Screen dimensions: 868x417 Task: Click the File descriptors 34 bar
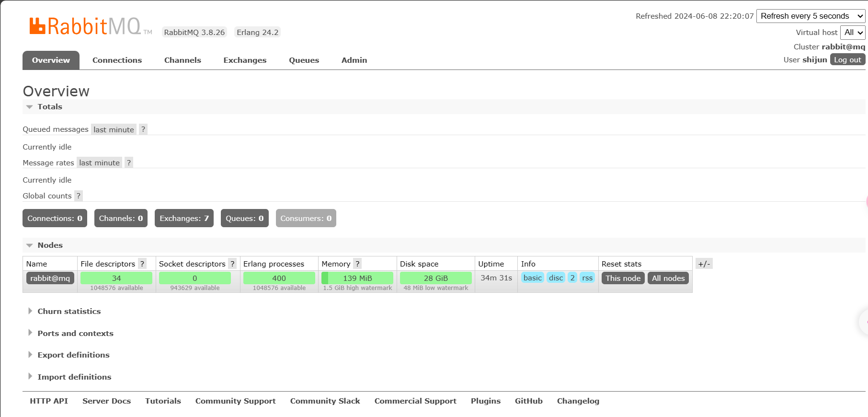pyautogui.click(x=116, y=278)
